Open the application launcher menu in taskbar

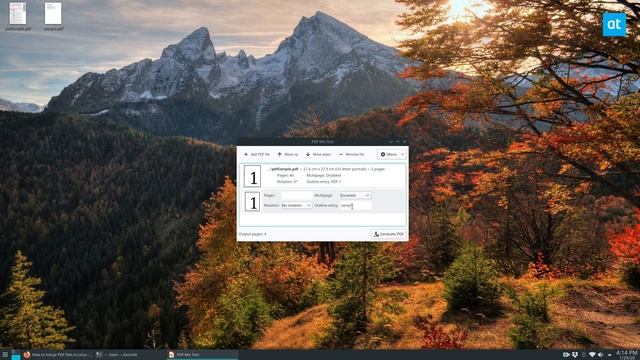coord(5,355)
